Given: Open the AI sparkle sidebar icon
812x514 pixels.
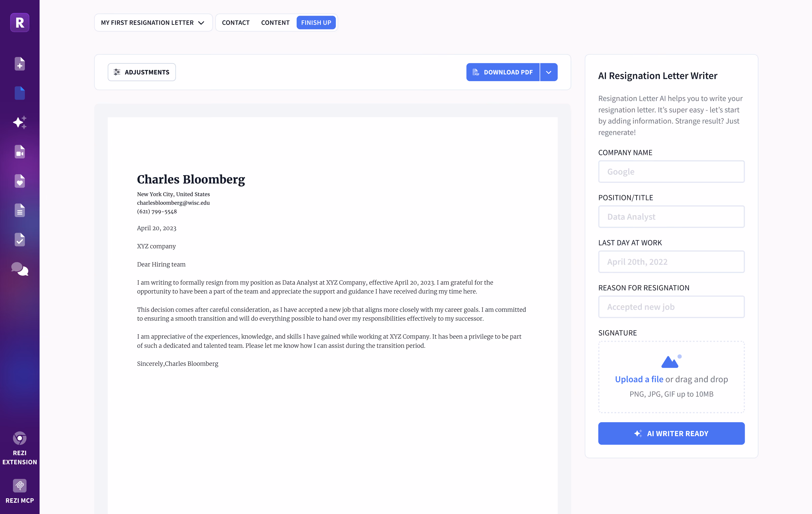Looking at the screenshot, I should 20,122.
